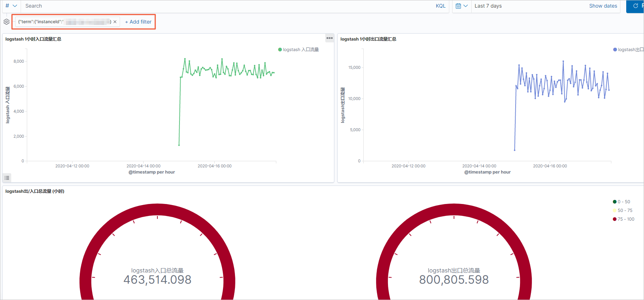644x300 pixels.
Task: Click gauge value 463,514.098
Action: pyautogui.click(x=157, y=280)
